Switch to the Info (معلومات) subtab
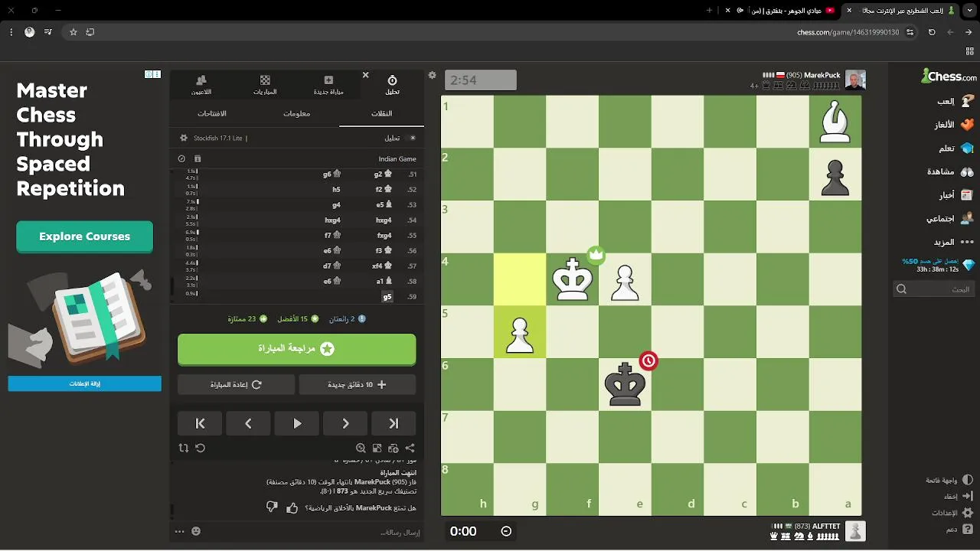 (296, 113)
